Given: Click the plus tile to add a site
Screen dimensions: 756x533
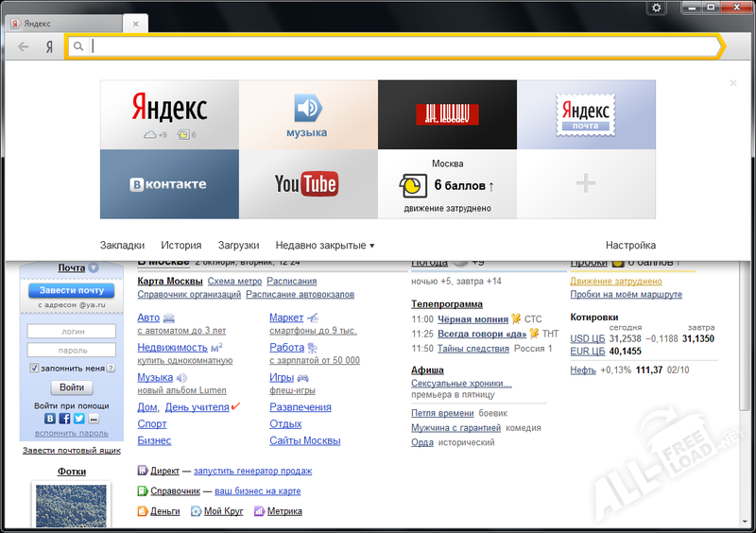Looking at the screenshot, I should point(586,183).
